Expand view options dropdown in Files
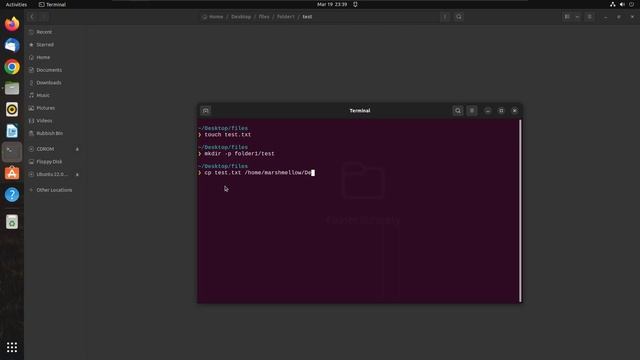 pos(577,17)
